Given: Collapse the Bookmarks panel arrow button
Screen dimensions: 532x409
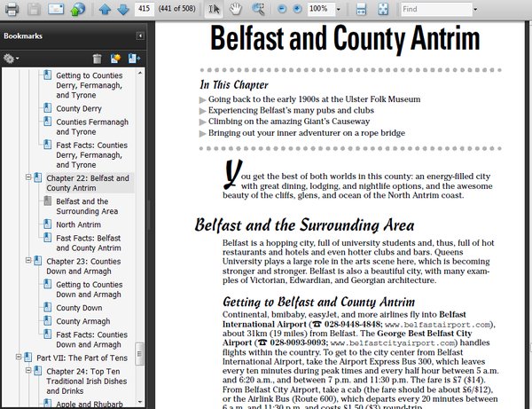Looking at the screenshot, I should [x=140, y=35].
